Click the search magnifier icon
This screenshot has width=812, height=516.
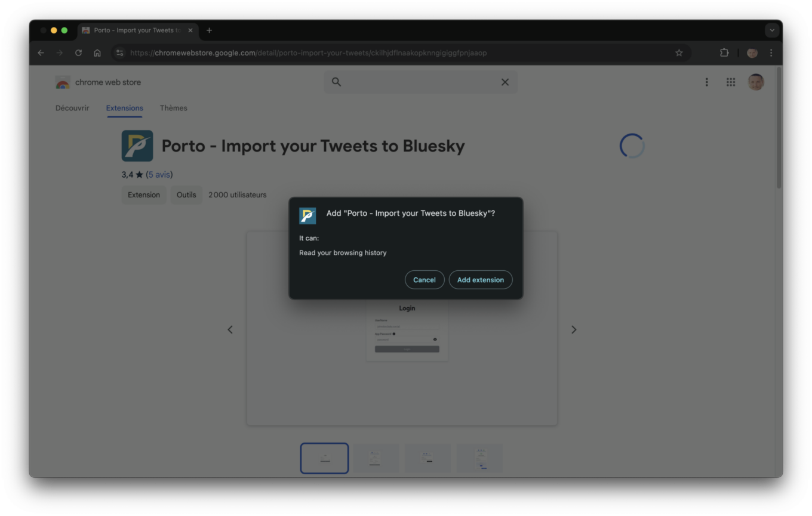pyautogui.click(x=336, y=82)
